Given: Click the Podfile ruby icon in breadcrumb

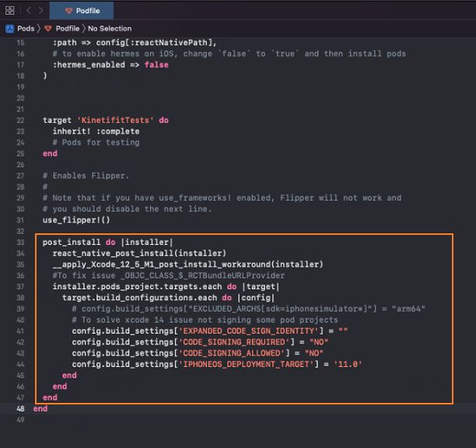Looking at the screenshot, I should [x=48, y=29].
